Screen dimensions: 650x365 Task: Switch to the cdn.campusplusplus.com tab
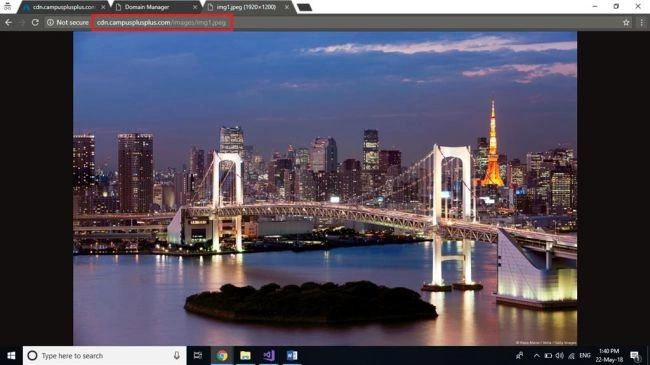pyautogui.click(x=62, y=7)
